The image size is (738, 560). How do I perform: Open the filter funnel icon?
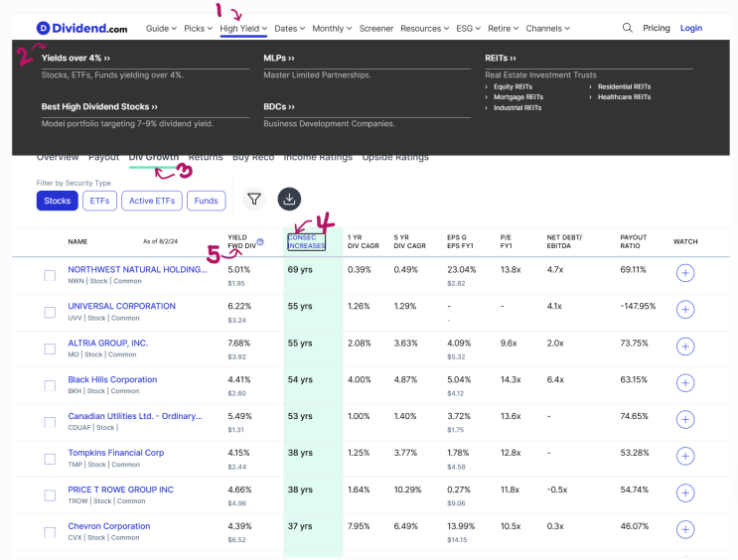coord(254,200)
